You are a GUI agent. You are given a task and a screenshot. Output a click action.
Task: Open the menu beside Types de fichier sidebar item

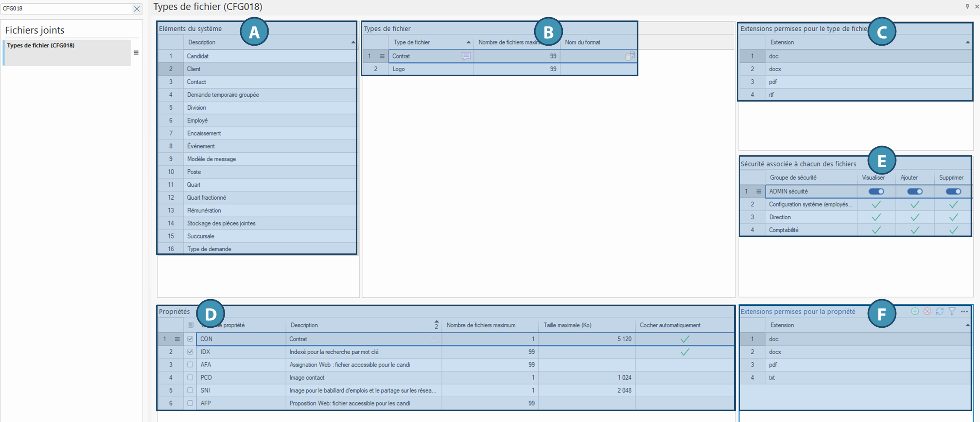136,53
